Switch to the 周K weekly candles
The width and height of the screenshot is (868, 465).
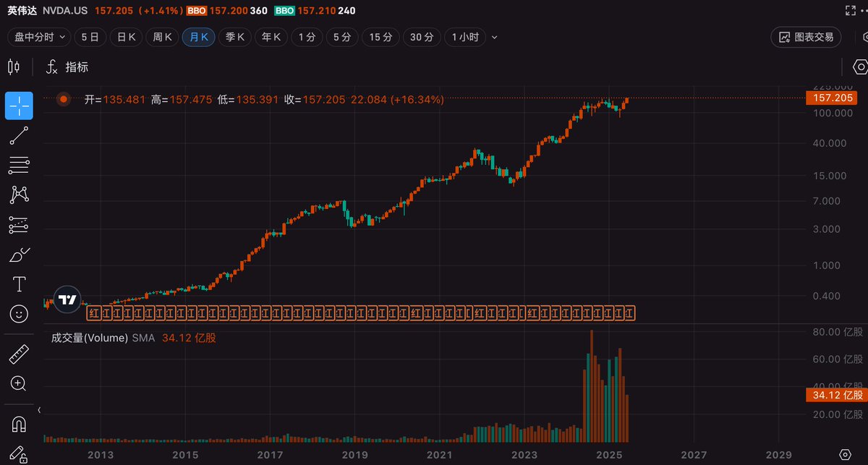coord(162,37)
